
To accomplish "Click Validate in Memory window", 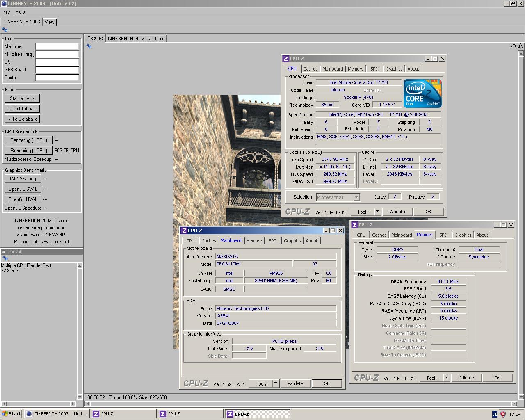I will click(x=466, y=378).
